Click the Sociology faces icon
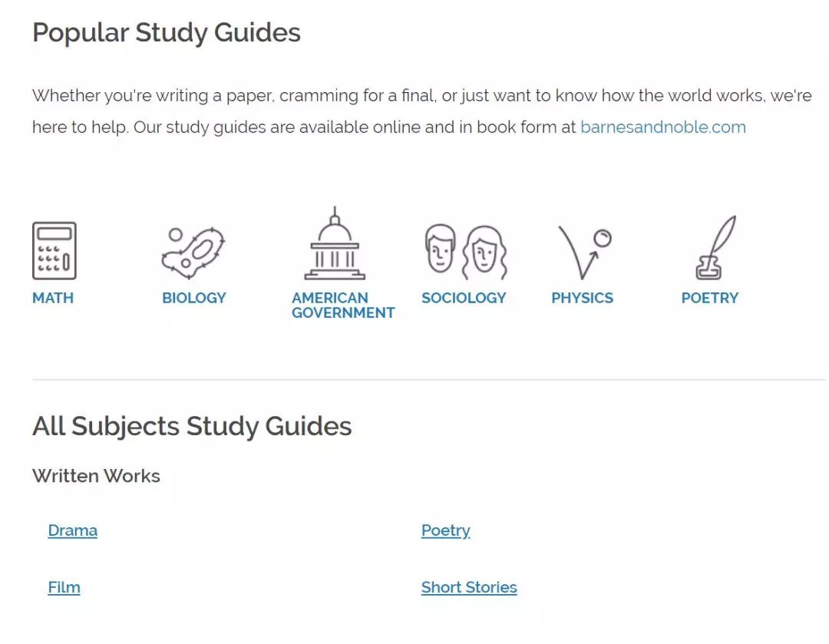Screen dimensions: 829x644 [465, 252]
